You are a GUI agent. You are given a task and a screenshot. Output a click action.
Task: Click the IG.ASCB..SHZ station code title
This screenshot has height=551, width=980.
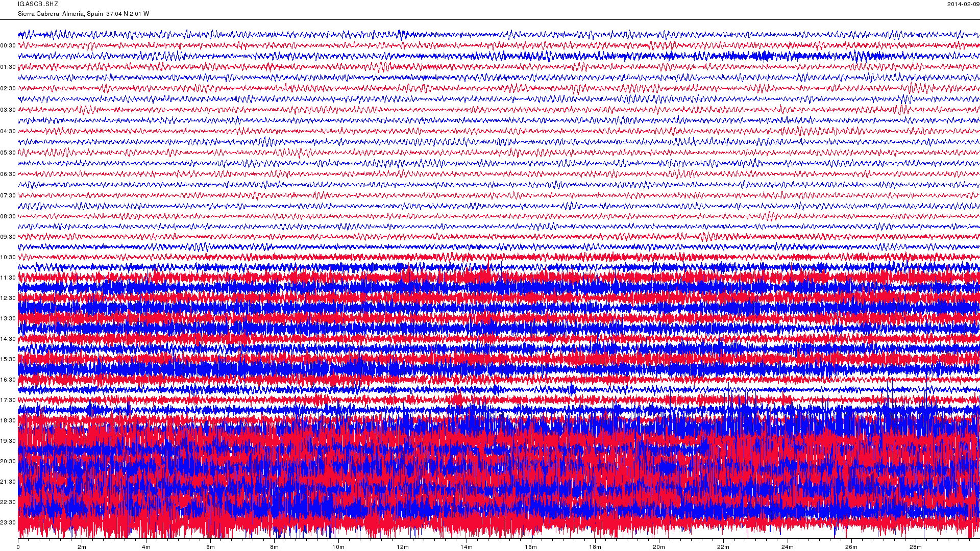pyautogui.click(x=38, y=4)
